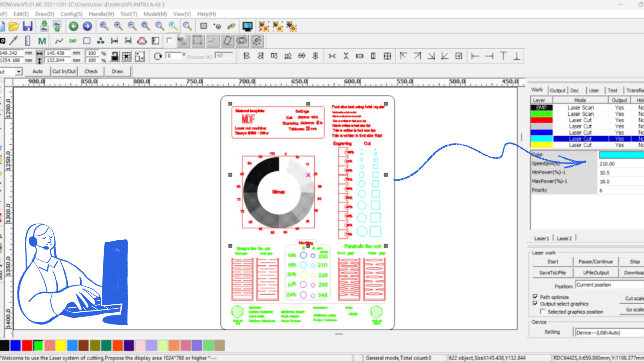Screen dimensions: 644x362
Task: Open the Position dropdown showing Current position
Action: pyautogui.click(x=608, y=284)
